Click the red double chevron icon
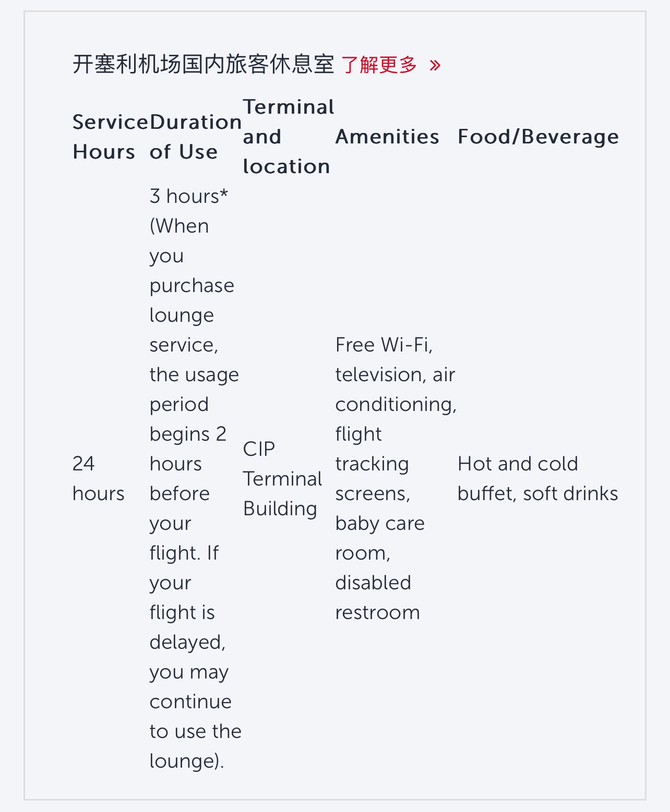 coord(435,65)
